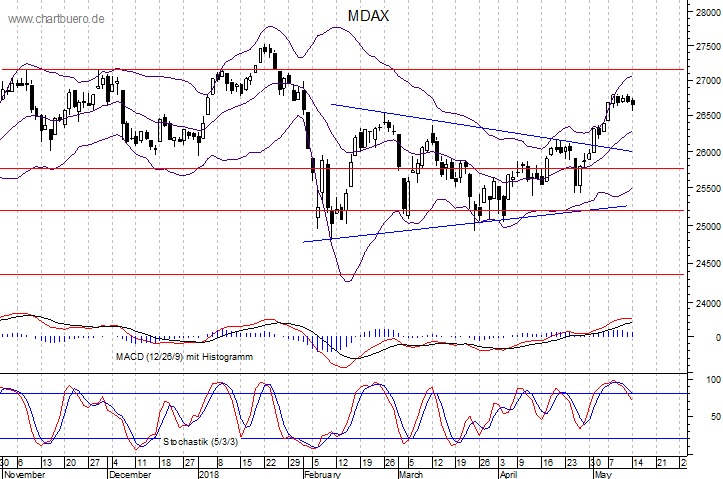Viewport: 723px width, 479px height.
Task: Click the 27000 price axis label
Action: [x=704, y=81]
